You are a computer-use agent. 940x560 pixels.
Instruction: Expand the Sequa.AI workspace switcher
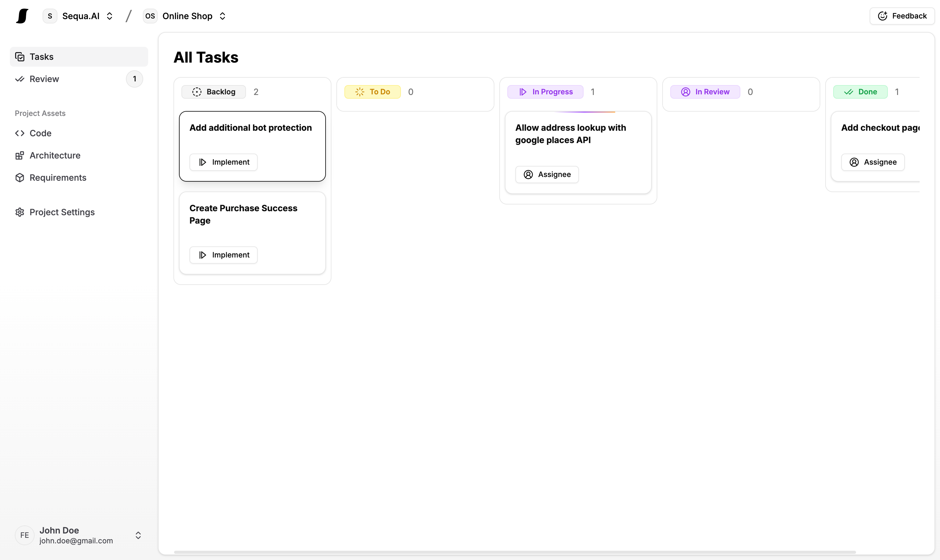pos(110,16)
